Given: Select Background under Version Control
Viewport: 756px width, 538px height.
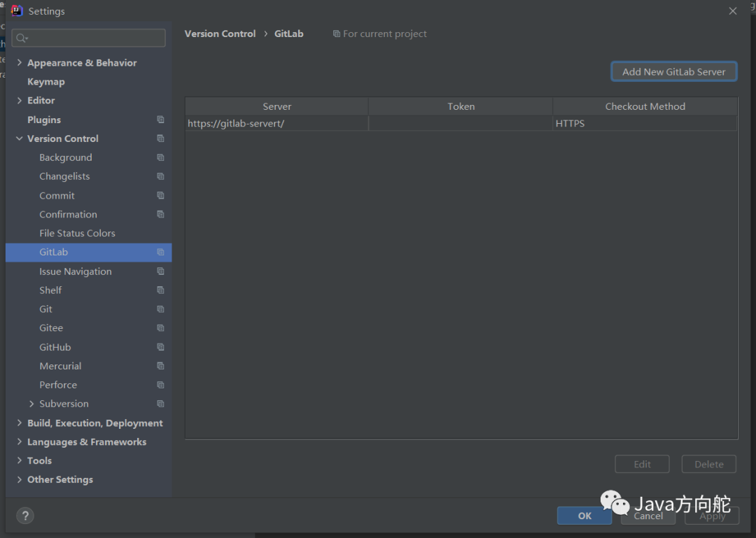Looking at the screenshot, I should pyautogui.click(x=66, y=157).
